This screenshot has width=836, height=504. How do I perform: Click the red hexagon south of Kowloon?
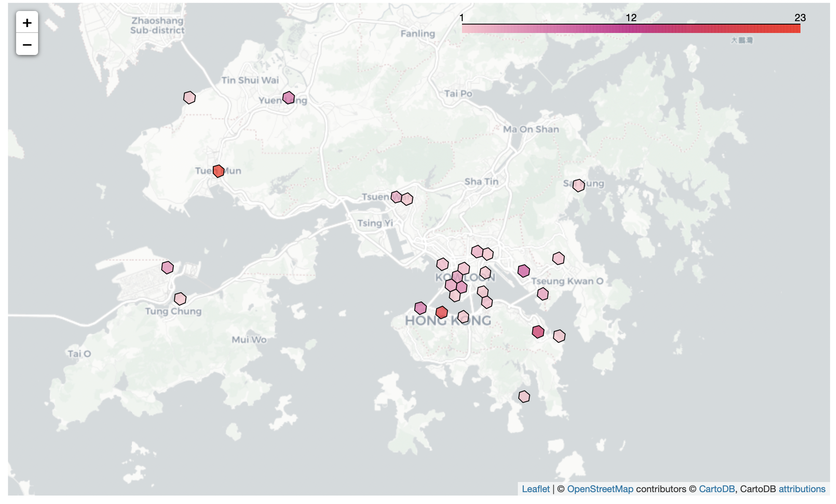441,312
